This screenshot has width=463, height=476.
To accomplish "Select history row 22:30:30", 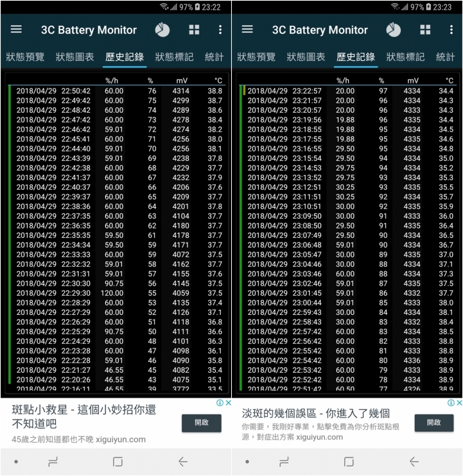I will click(x=118, y=284).
